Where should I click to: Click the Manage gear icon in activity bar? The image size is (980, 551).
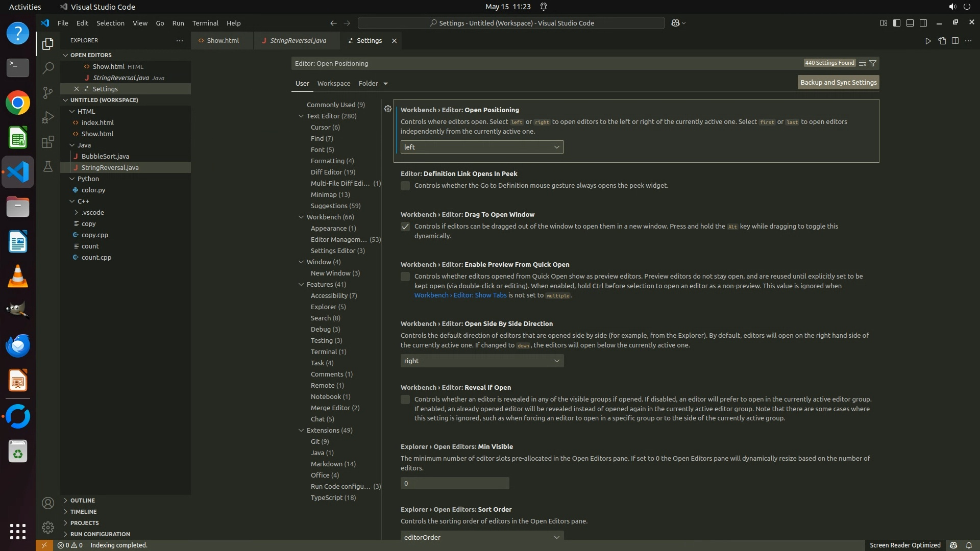click(x=47, y=527)
